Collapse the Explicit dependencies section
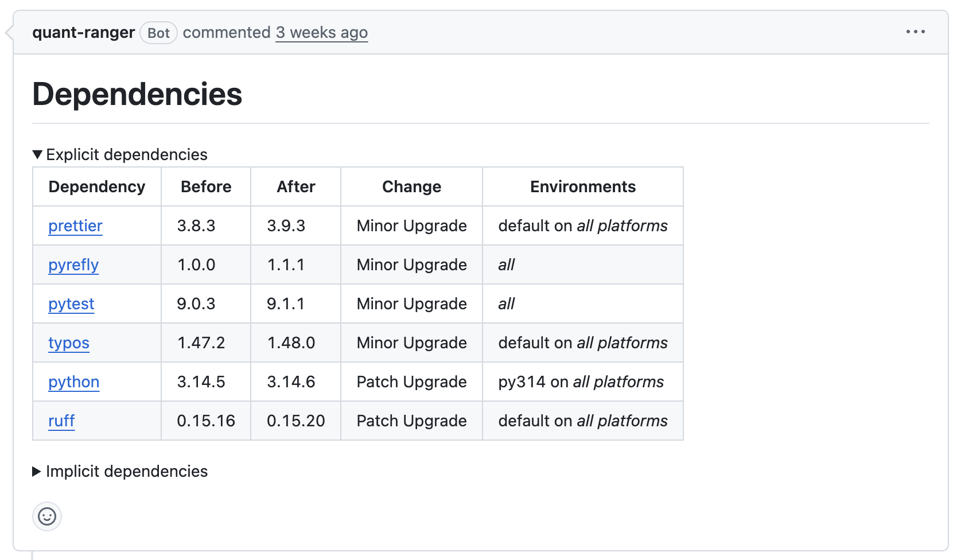 coord(120,154)
